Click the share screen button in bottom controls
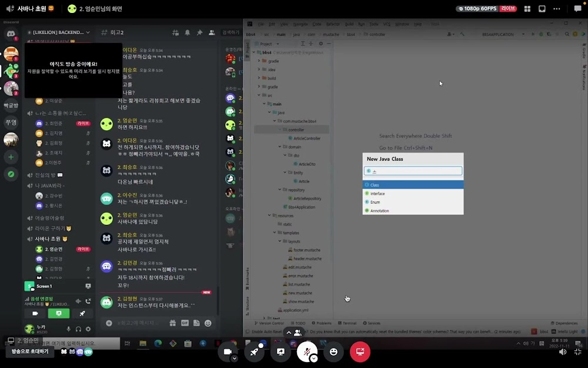 point(280,352)
